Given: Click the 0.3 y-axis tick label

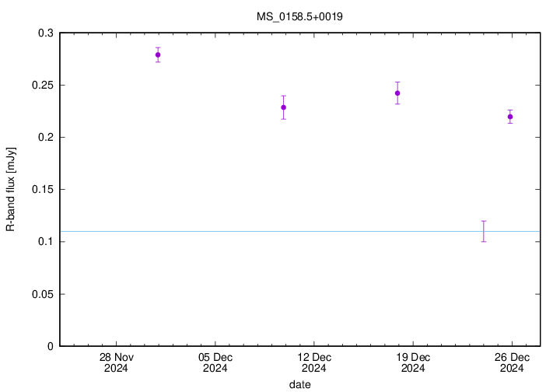Looking at the screenshot, I should pyautogui.click(x=46, y=33).
